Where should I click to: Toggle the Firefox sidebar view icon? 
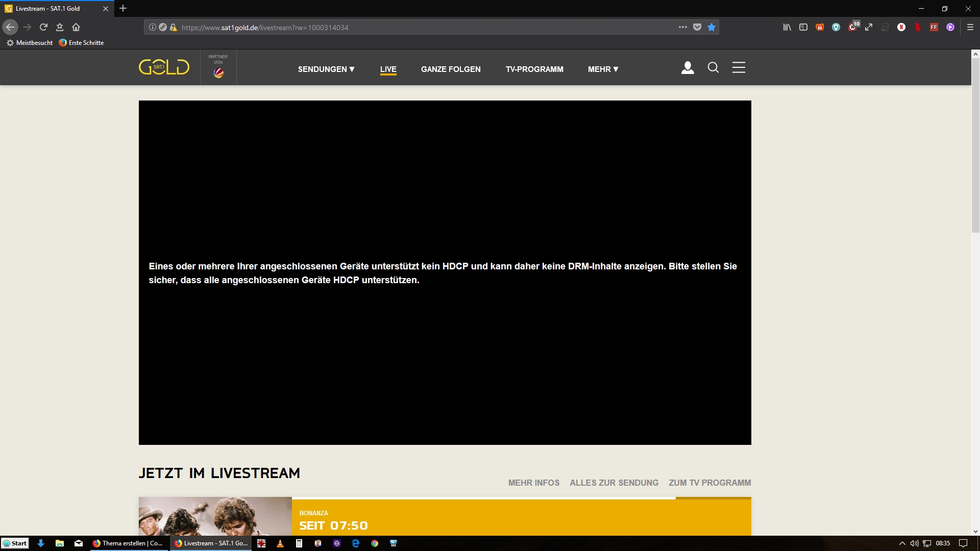pos(803,28)
